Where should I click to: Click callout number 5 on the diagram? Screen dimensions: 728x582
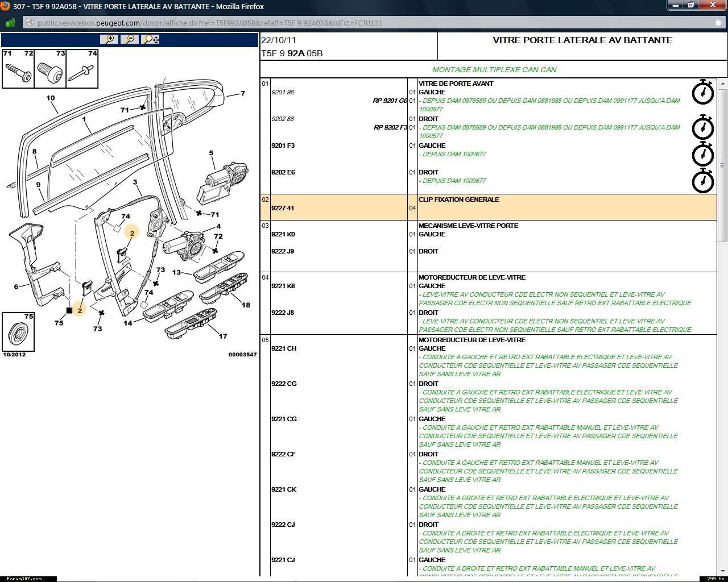tap(211, 153)
